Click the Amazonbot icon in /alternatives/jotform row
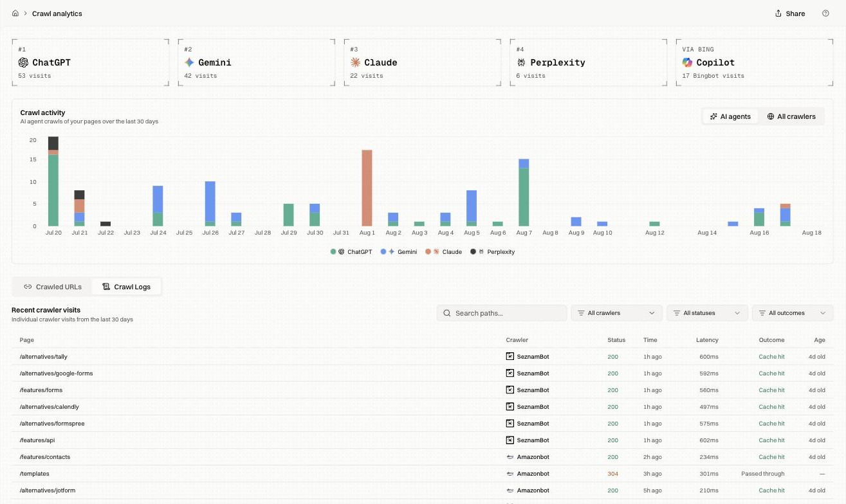This screenshot has width=846, height=504. tap(510, 491)
